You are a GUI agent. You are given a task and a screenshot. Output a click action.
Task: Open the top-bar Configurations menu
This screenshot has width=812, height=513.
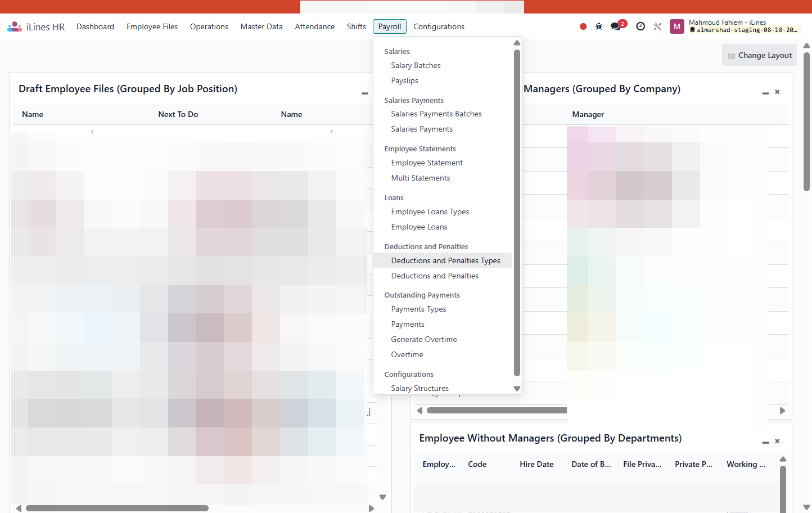(x=439, y=26)
